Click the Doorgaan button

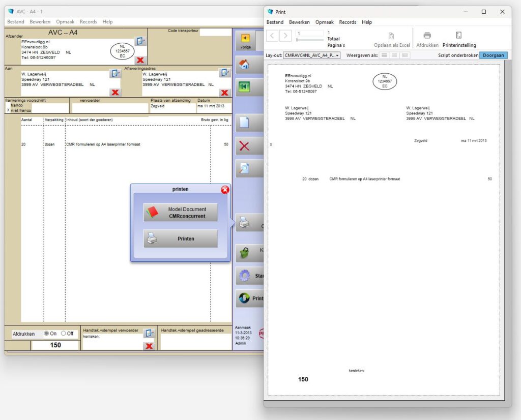(493, 55)
